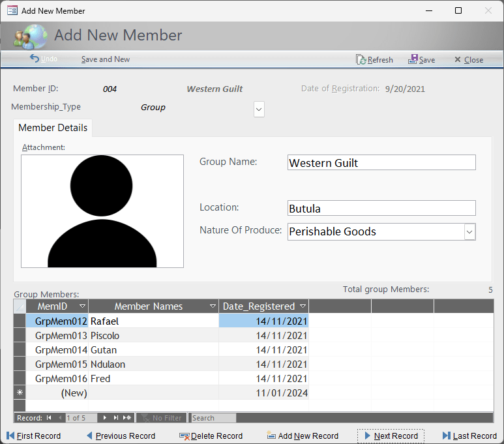Click the Location field showing Butula

tap(381, 208)
